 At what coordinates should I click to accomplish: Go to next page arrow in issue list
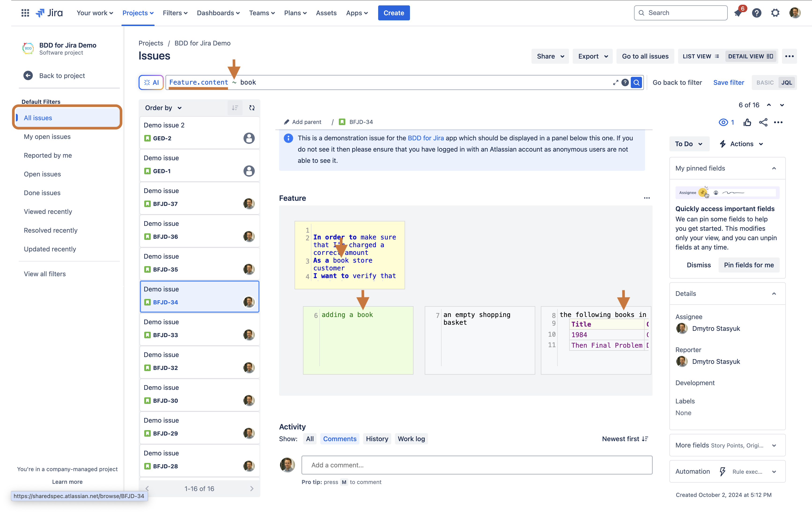point(252,488)
